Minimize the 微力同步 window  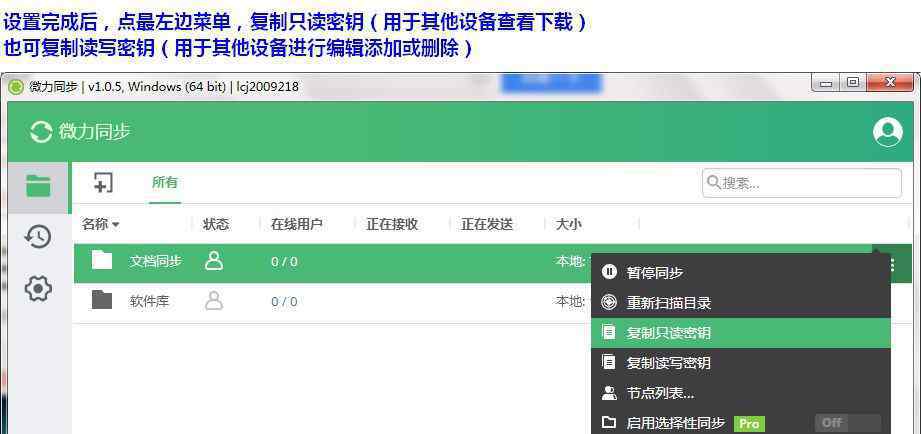826,82
